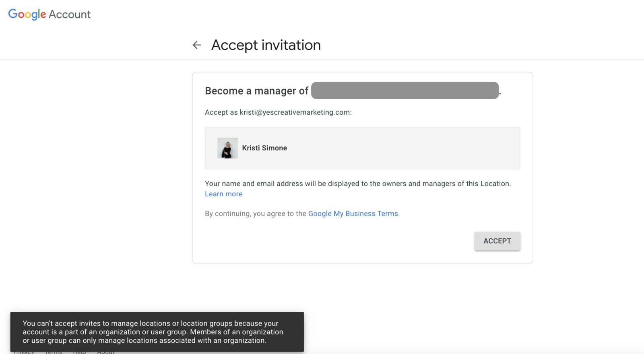This screenshot has height=354, width=644.
Task: Click the ACCEPT button
Action: [497, 241]
